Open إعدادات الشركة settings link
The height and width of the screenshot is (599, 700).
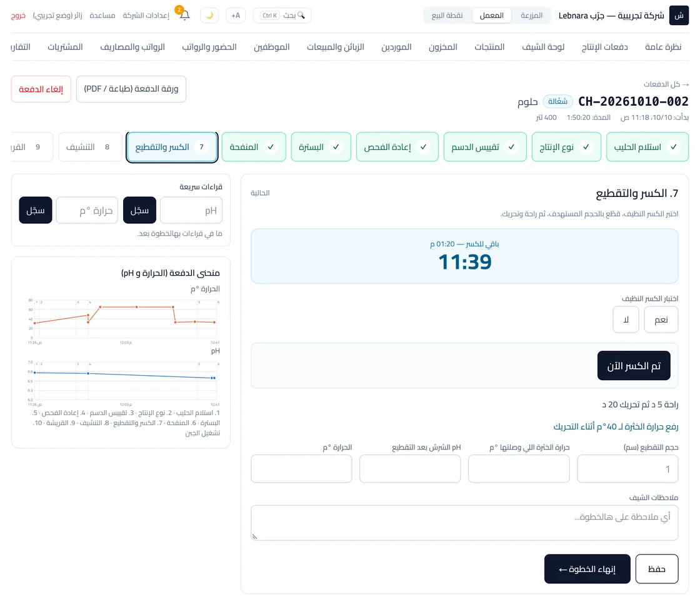click(x=146, y=16)
